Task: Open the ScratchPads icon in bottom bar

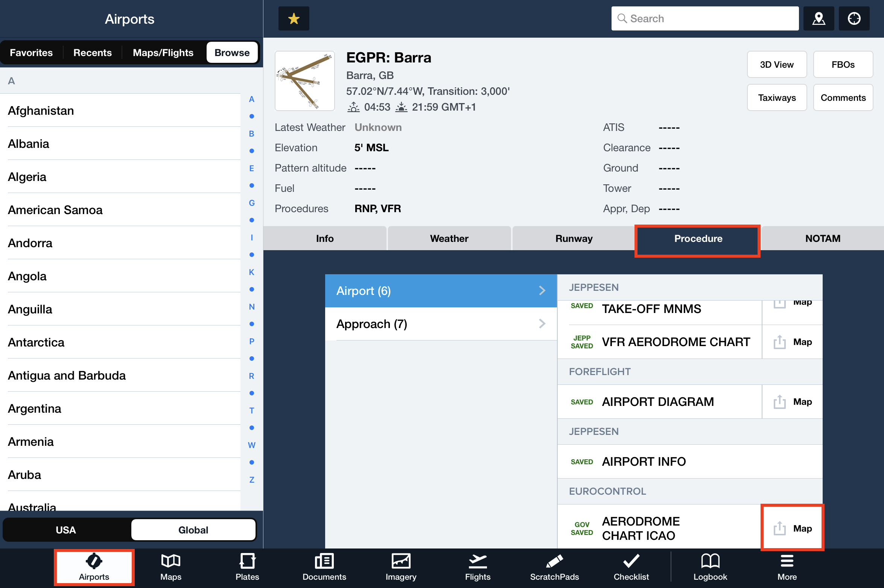Action: pos(554,567)
